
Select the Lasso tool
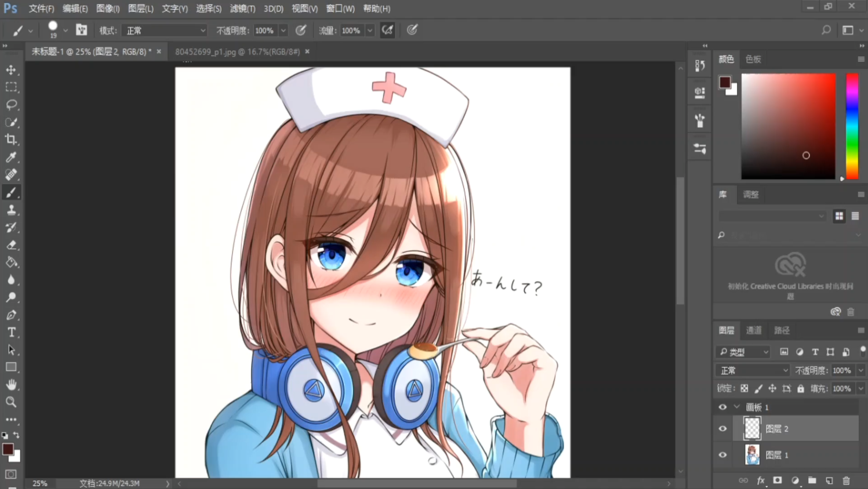click(11, 105)
